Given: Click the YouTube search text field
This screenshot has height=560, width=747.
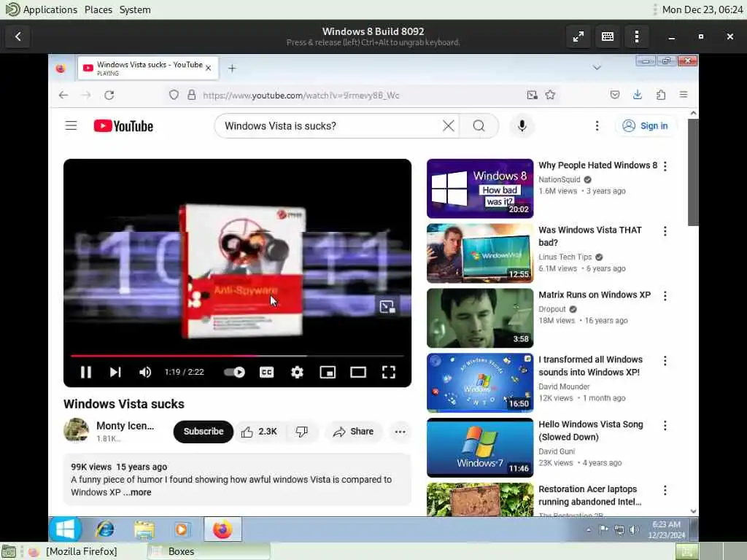Looking at the screenshot, I should point(329,125).
